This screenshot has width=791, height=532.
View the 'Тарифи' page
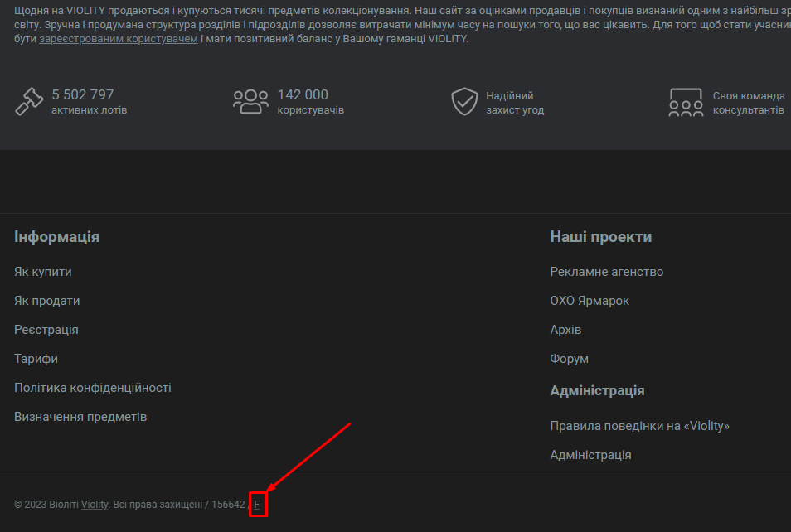[x=36, y=359]
